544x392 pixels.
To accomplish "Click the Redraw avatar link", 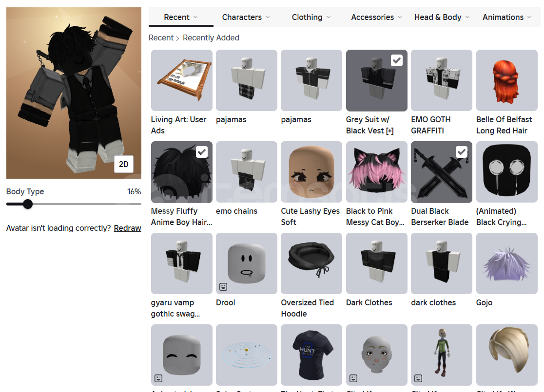I will pos(127,228).
